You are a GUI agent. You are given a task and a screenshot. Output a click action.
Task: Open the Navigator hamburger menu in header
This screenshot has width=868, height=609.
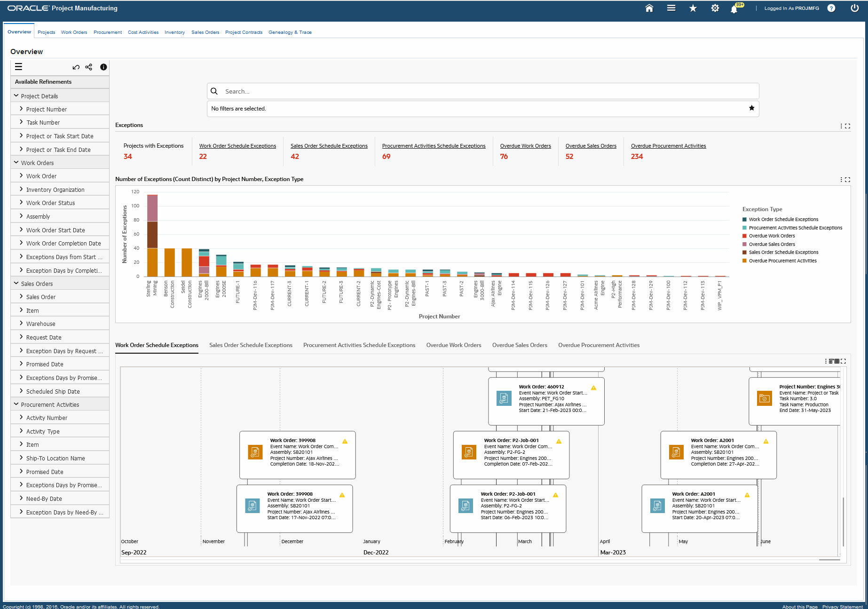[x=671, y=8]
